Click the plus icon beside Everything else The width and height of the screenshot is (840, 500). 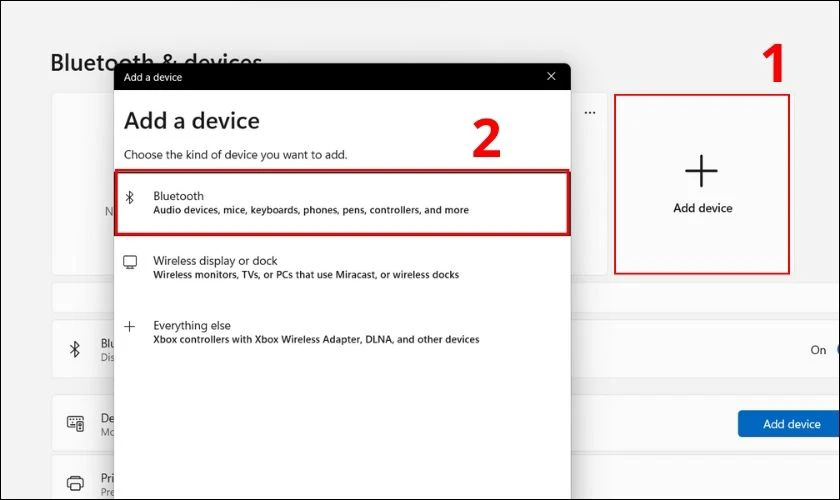point(130,326)
